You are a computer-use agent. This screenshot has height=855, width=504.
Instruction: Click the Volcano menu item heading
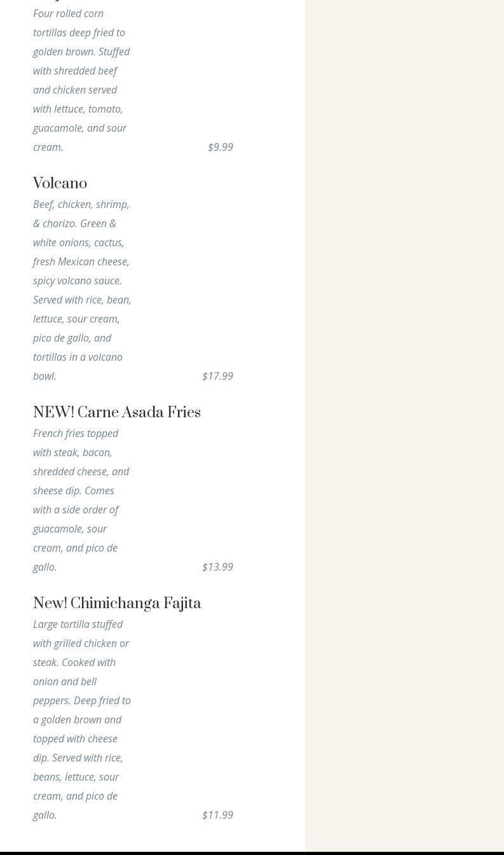click(x=60, y=184)
